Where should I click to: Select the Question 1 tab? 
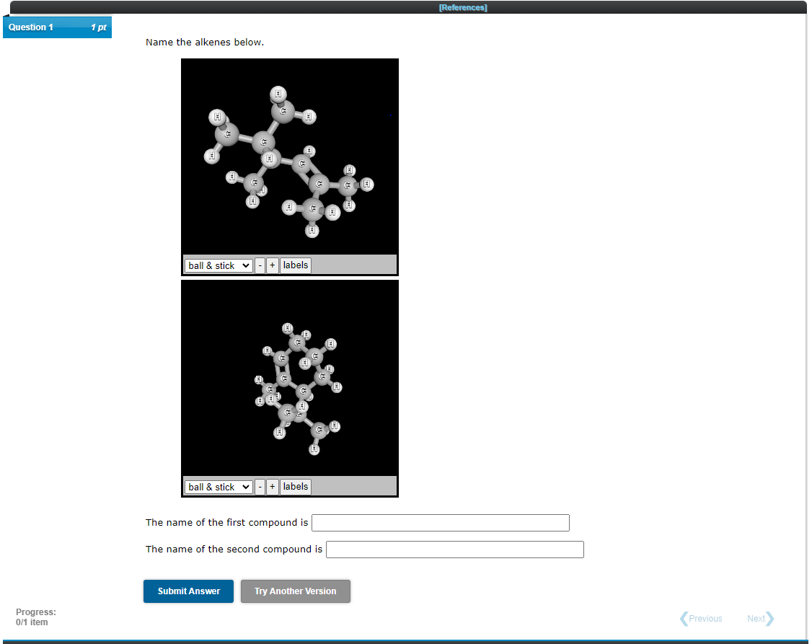point(57,27)
